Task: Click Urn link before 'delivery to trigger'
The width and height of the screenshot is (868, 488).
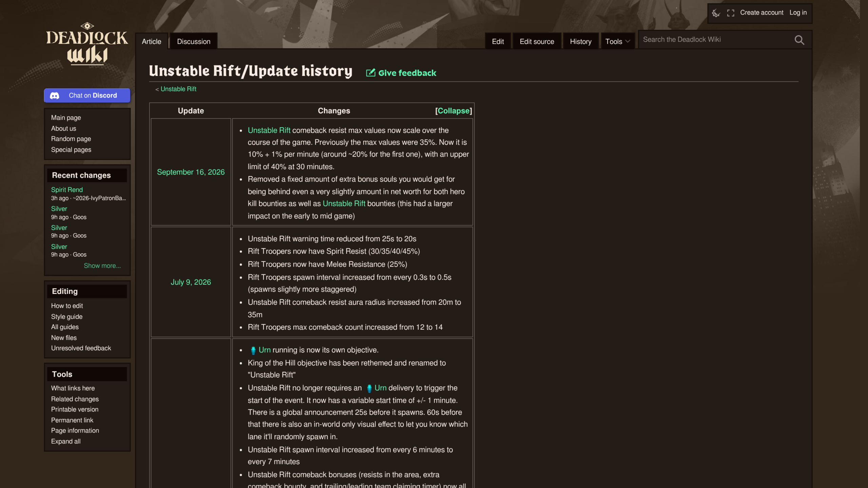Action: pos(380,388)
